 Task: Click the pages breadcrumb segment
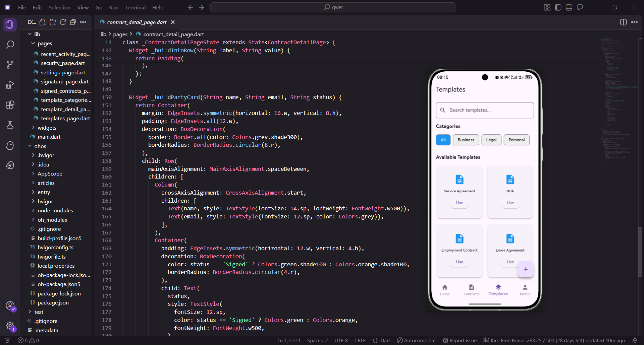[x=120, y=34]
